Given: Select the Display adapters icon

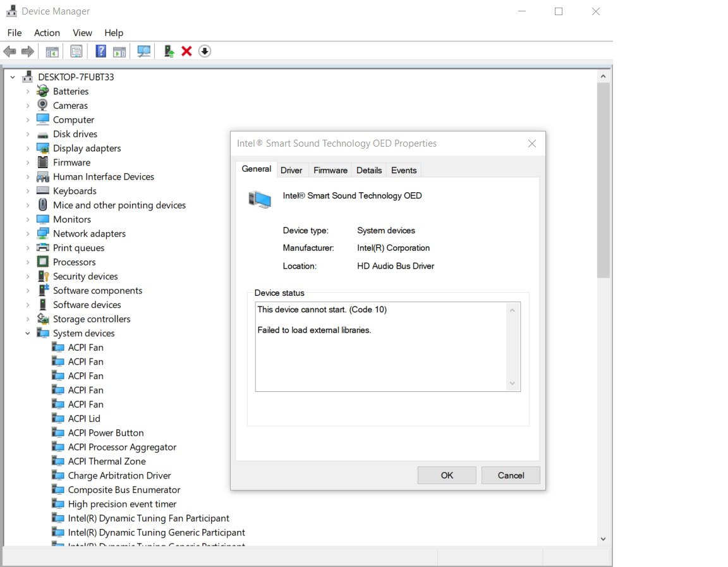Looking at the screenshot, I should click(43, 148).
